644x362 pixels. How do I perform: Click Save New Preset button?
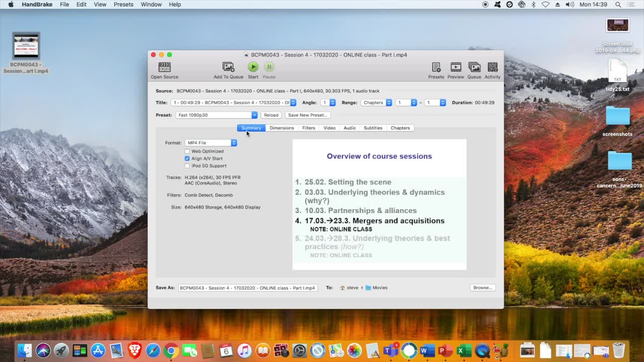(307, 115)
